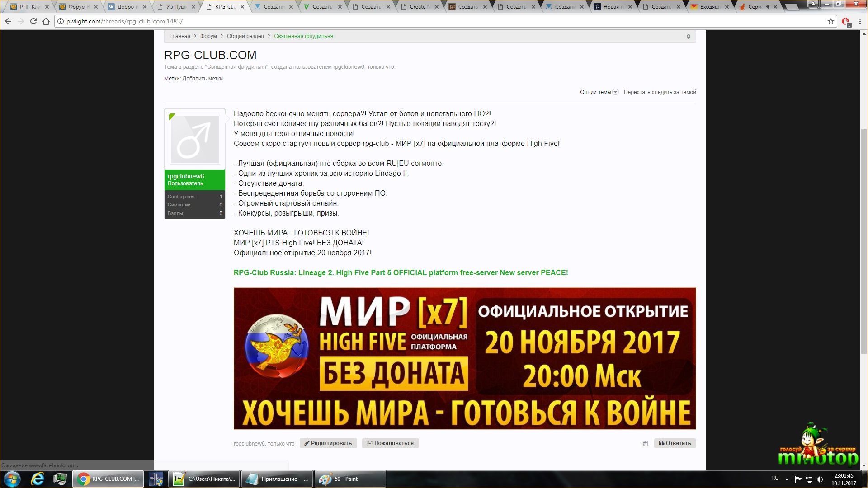Switch to the Форум browser tab

point(78,7)
